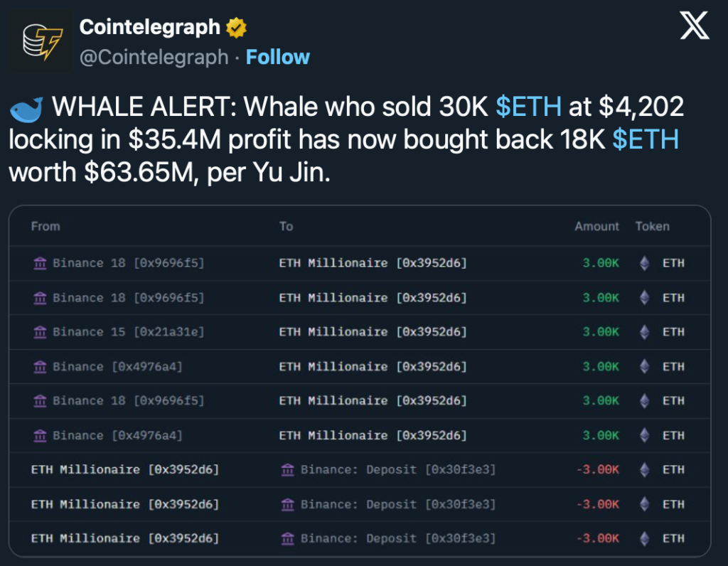Click Ethereum token icon in first row

point(645,263)
